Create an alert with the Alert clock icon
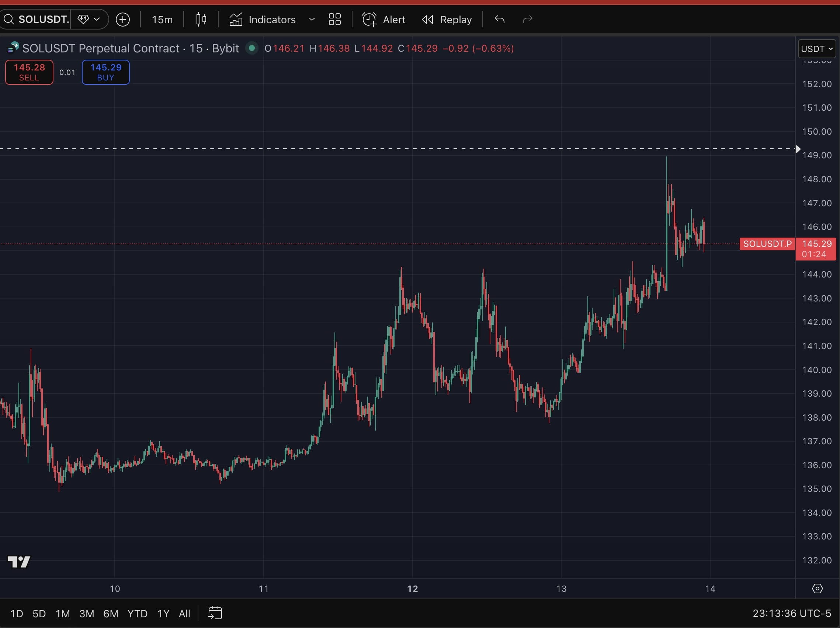The width and height of the screenshot is (840, 628). 369,20
